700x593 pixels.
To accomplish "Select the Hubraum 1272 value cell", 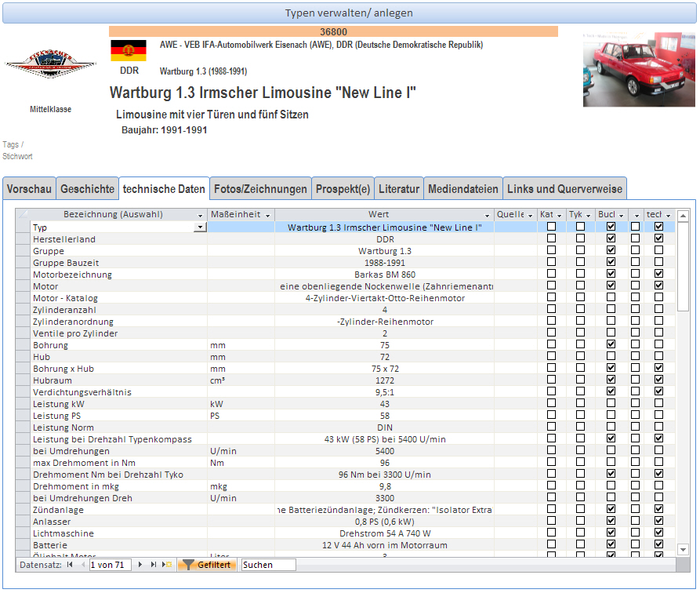I will tap(384, 380).
